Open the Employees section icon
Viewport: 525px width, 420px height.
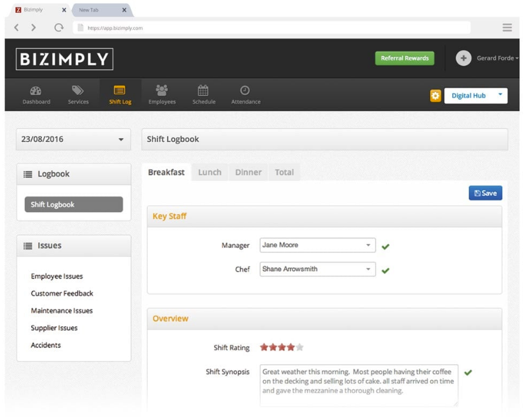pos(161,91)
